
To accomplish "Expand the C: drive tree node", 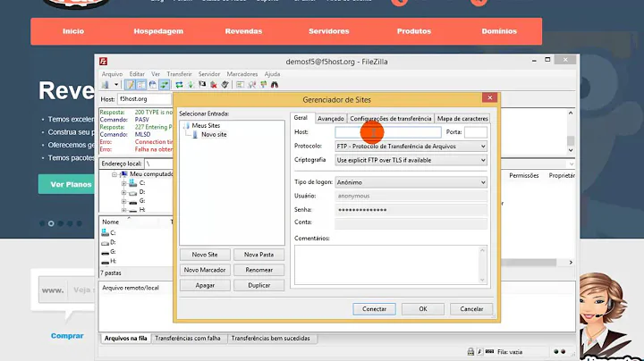I will tap(123, 183).
